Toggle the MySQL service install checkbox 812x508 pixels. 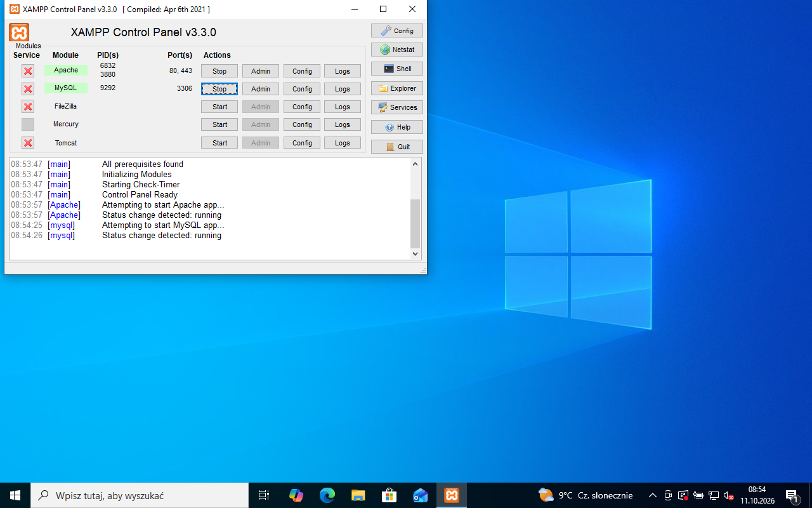coord(28,88)
